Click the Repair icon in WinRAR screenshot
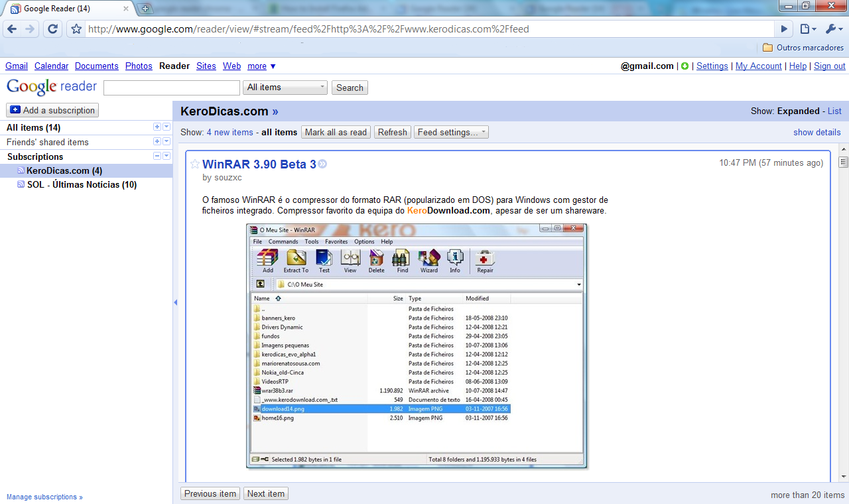Image resolution: width=849 pixels, height=504 pixels. 485,261
